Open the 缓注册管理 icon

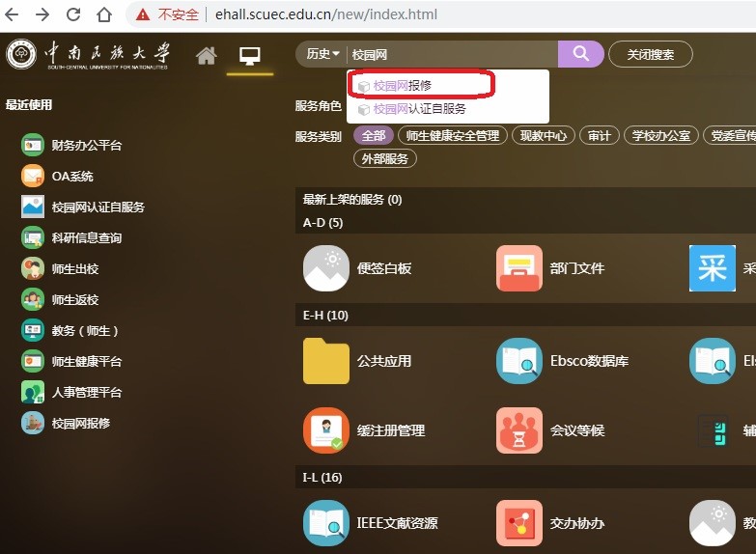326,430
